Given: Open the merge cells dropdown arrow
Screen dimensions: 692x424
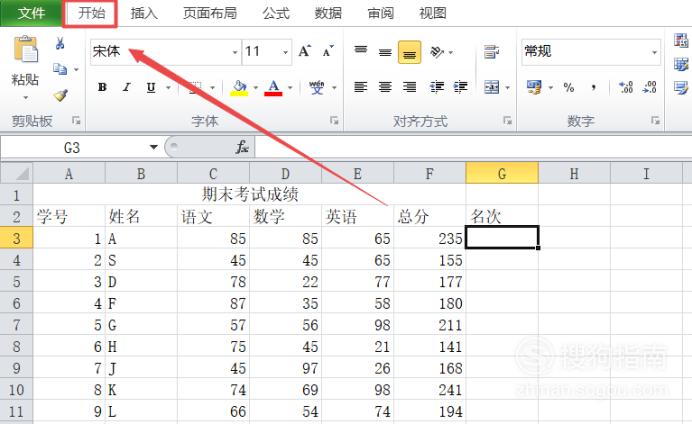Looking at the screenshot, I should pyautogui.click(x=508, y=87).
